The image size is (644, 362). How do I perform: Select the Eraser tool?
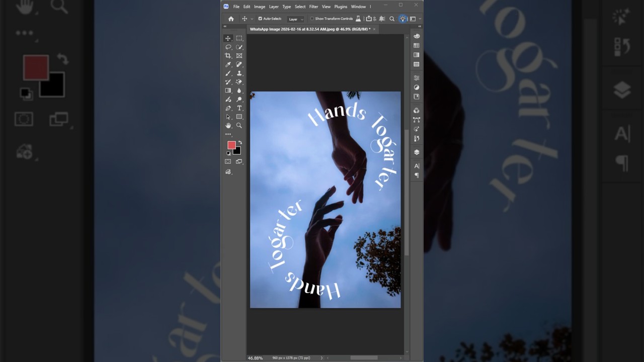(x=239, y=82)
